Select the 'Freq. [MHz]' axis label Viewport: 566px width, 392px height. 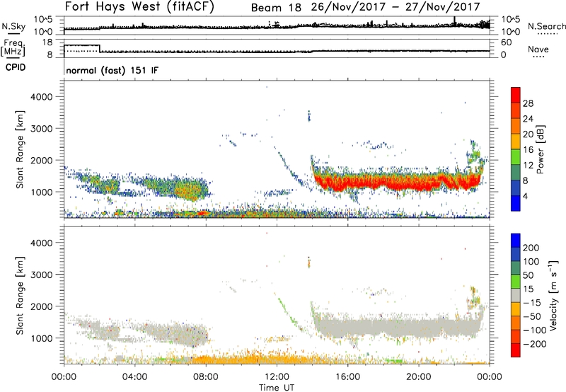tap(13, 47)
